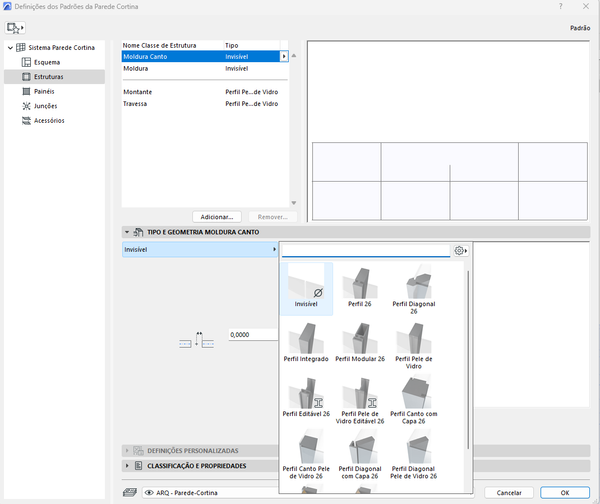The height and width of the screenshot is (504, 600).
Task: Open the Invisível frame type dropdown
Action: pyautogui.click(x=200, y=250)
